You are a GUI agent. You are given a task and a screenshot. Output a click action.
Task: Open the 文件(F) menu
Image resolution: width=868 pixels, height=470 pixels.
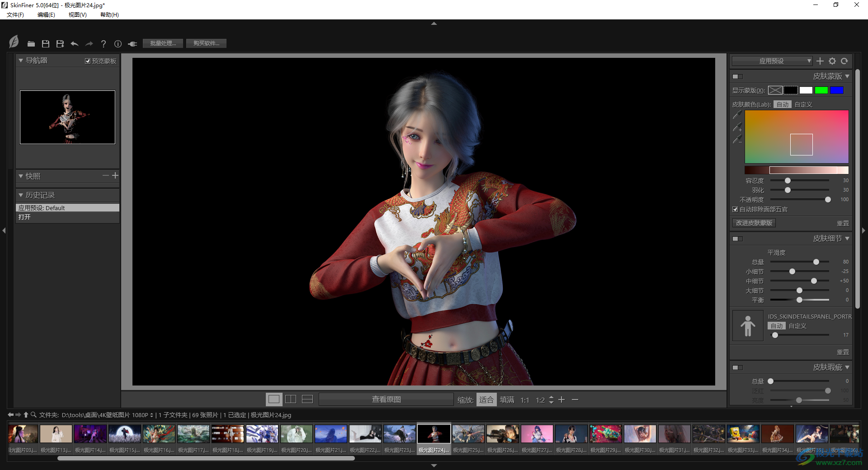point(15,15)
